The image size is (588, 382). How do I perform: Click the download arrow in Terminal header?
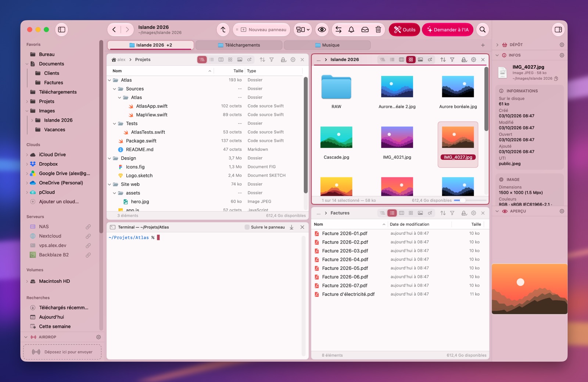(291, 227)
